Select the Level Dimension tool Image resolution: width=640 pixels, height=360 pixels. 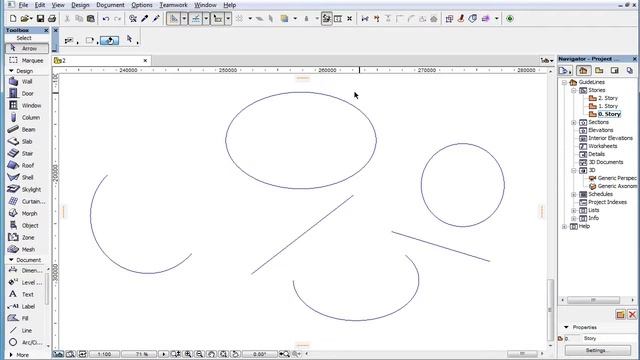(25, 282)
